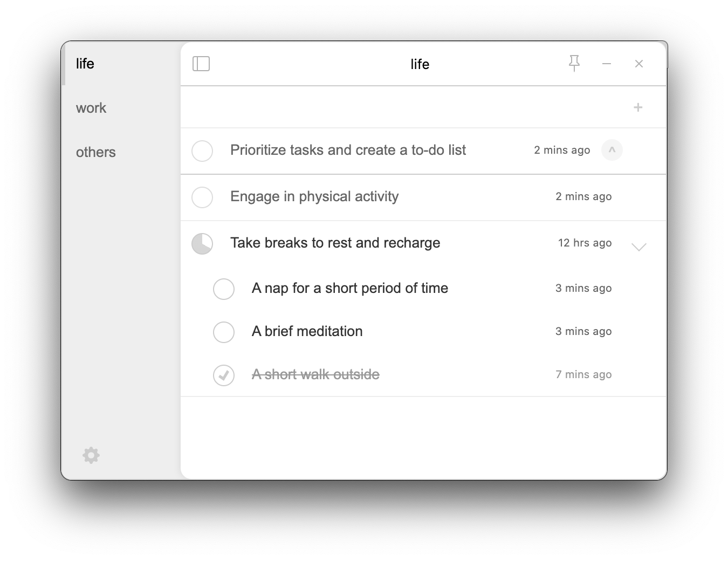Screen dimensions: 728x561
Task: Close the todo window
Action: (639, 64)
